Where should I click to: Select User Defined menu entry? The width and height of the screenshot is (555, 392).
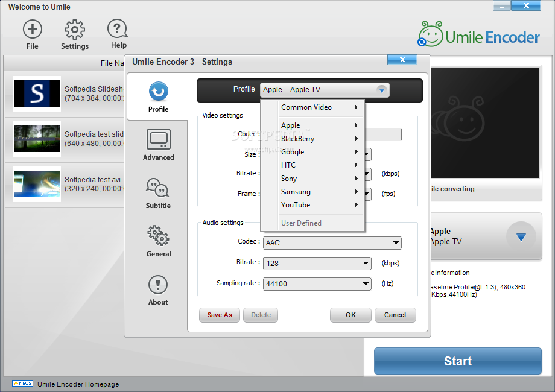click(x=320, y=223)
